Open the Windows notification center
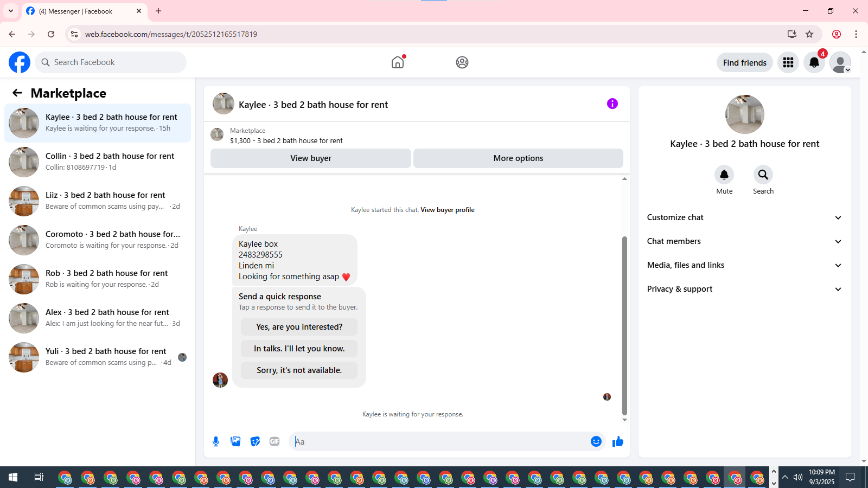868x488 pixels. pos(850,477)
